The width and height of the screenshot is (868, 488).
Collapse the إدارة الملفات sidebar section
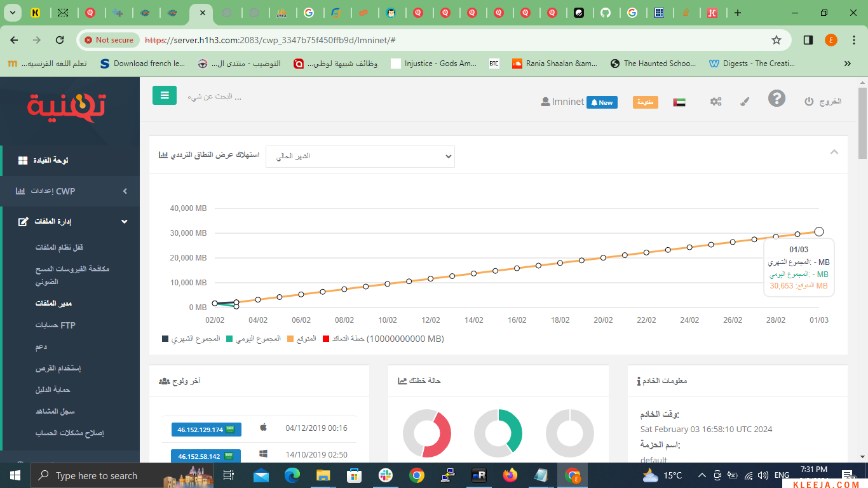pyautogui.click(x=70, y=221)
